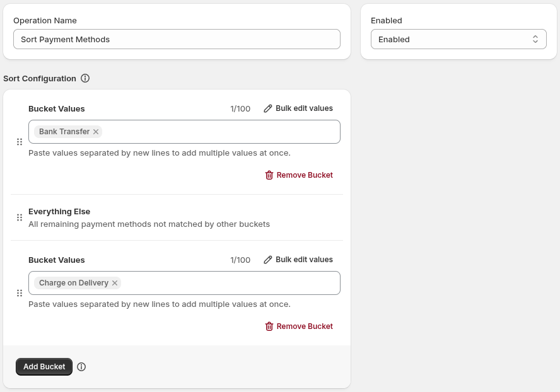
Task: Remove the Bank Transfer bucket
Action: click(x=299, y=175)
